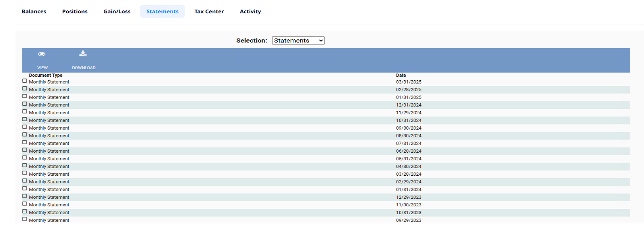Click the DOWNLOAD label in toolbar
This screenshot has height=225, width=644.
point(84,68)
